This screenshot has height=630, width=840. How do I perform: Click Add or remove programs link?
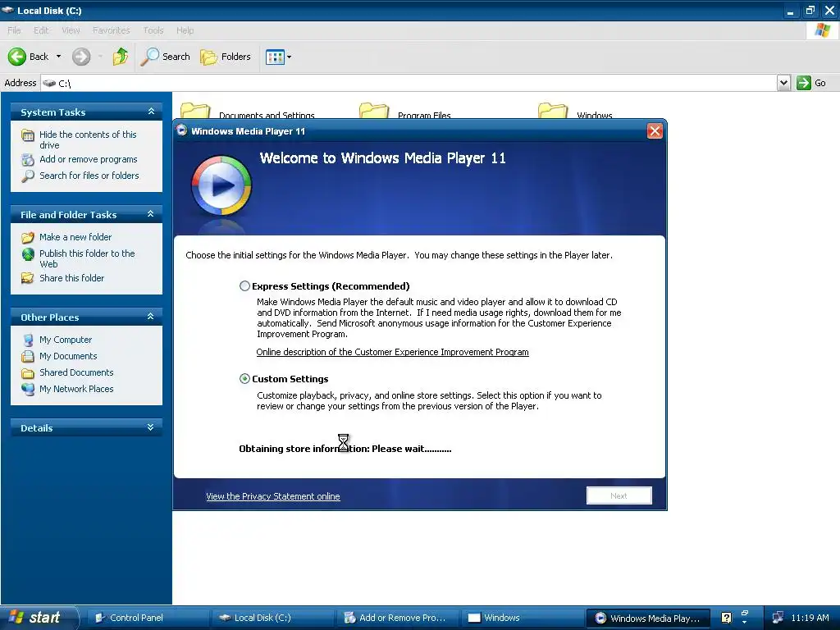[x=89, y=159]
